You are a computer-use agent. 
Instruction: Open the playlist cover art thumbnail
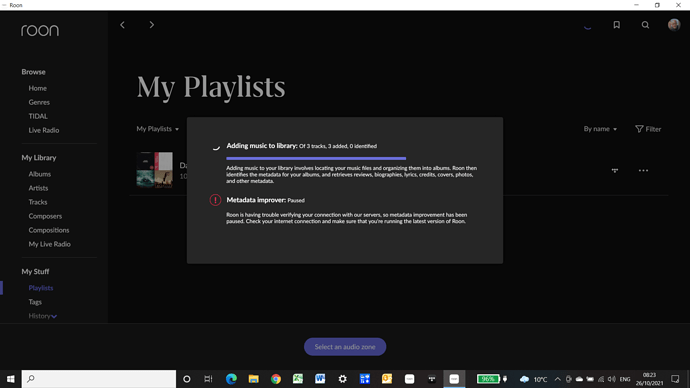click(x=154, y=170)
